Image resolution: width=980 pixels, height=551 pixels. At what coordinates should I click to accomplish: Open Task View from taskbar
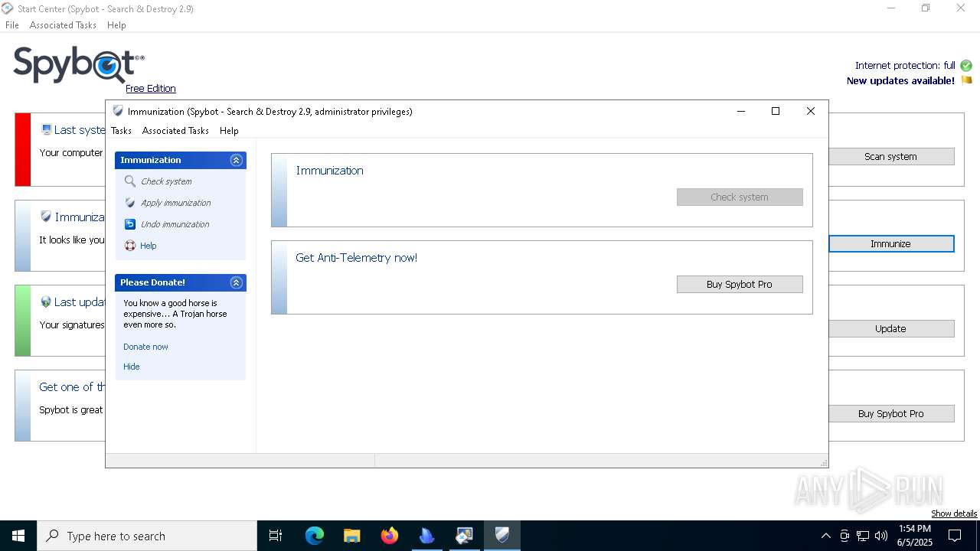[x=276, y=536]
